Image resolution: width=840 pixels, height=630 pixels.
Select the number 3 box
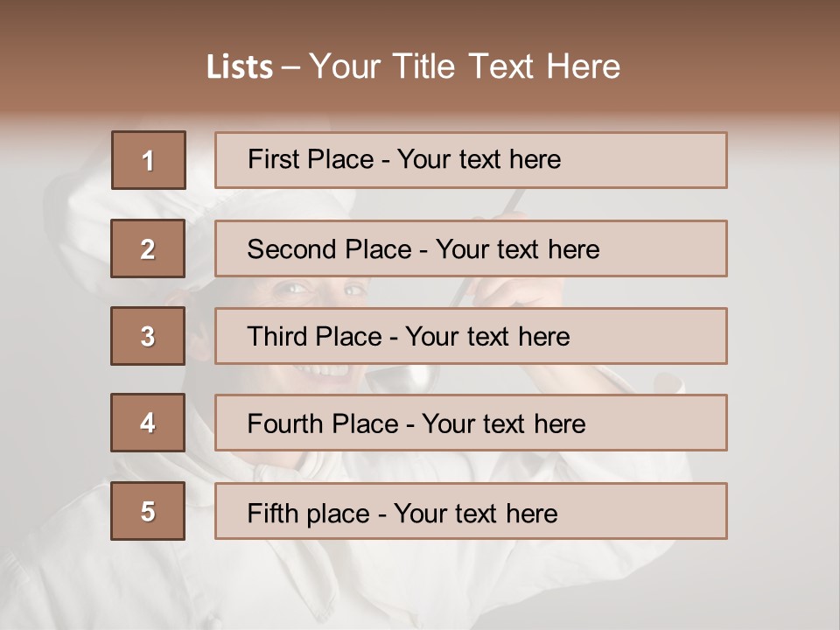click(x=148, y=336)
